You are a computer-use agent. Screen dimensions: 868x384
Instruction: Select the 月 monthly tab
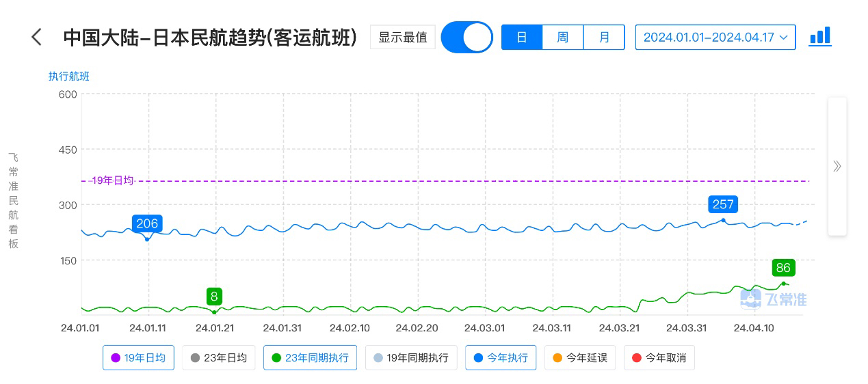(x=604, y=37)
